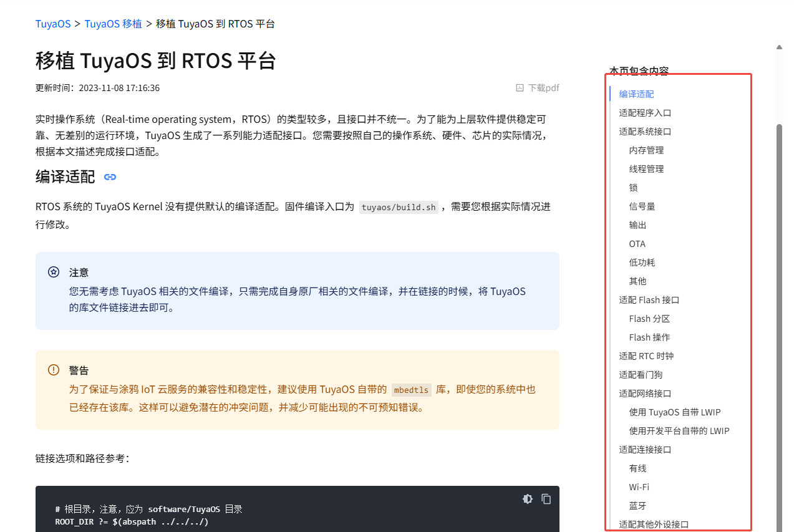The width and height of the screenshot is (794, 532).
Task: Jump to 线程管理 subsection
Action: (646, 169)
